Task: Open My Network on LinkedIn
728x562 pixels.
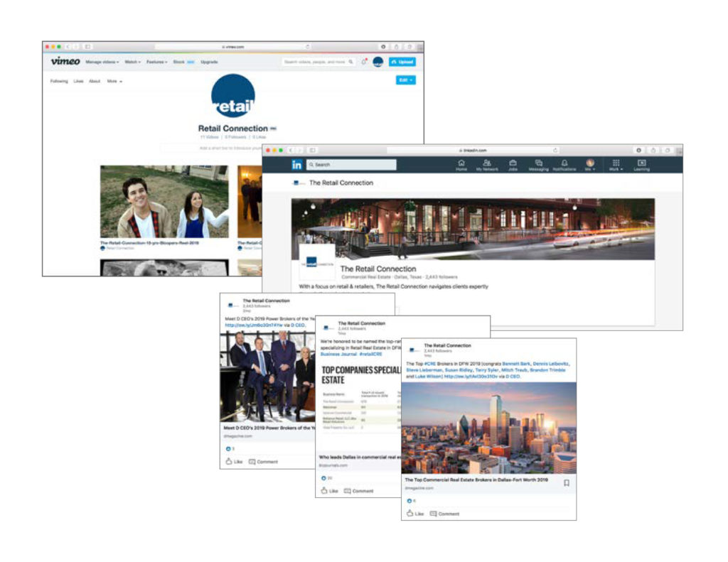Action: click(487, 164)
